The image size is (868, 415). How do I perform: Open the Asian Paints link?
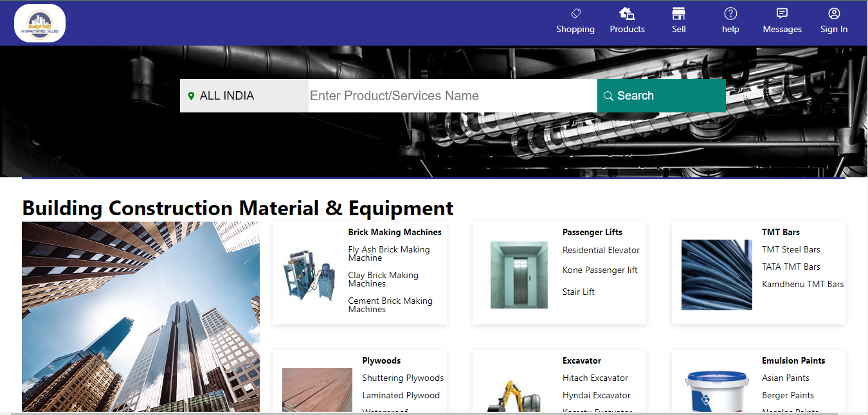coord(785,378)
